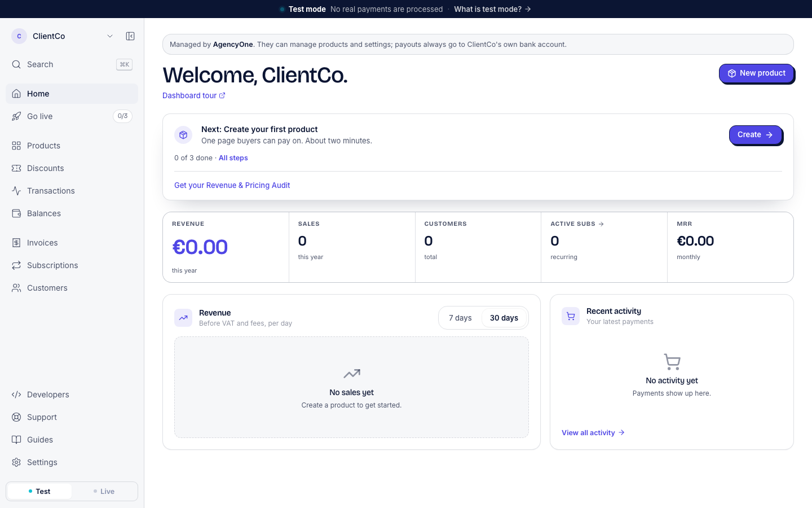Click the Customers people icon
Image resolution: width=812 pixels, height=508 pixels.
tap(16, 288)
